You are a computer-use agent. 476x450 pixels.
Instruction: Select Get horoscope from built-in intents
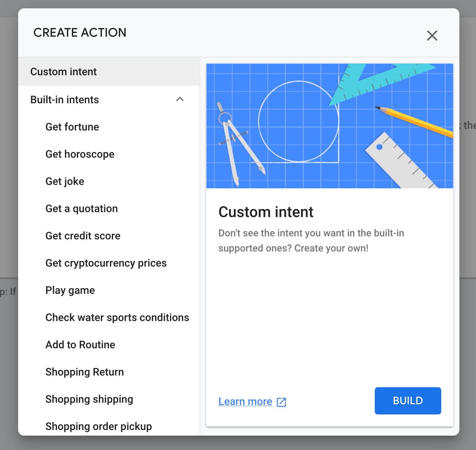coord(109,154)
